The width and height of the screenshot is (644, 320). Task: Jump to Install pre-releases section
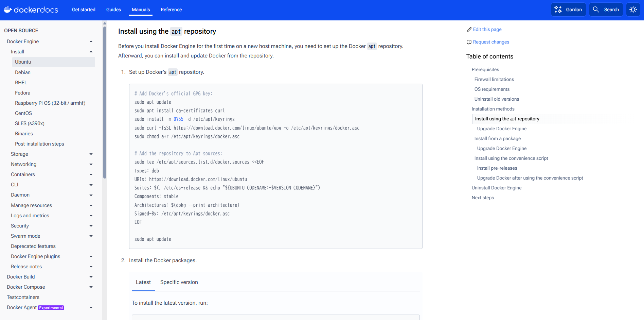(497, 168)
